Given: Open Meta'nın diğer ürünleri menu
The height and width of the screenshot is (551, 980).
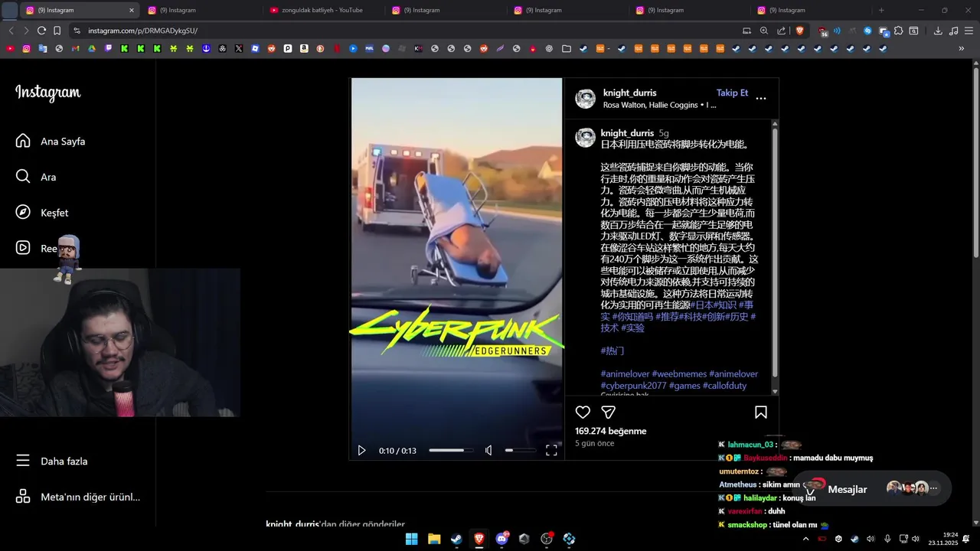Looking at the screenshot, I should pos(77,497).
